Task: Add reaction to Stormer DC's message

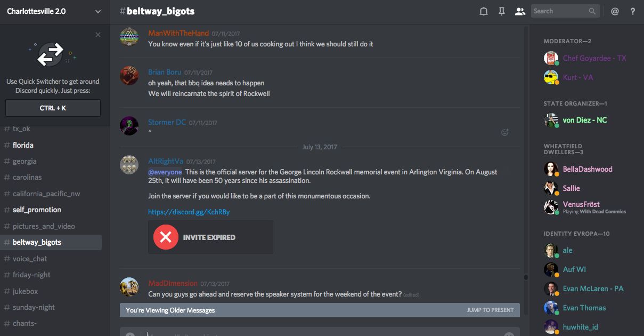Action: click(x=505, y=132)
